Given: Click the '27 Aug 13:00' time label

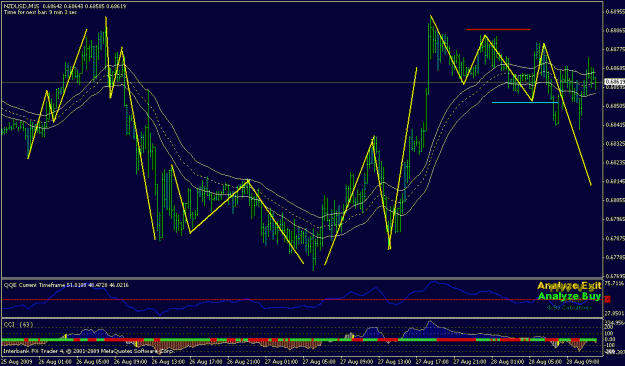Looking at the screenshot, I should click(393, 362).
